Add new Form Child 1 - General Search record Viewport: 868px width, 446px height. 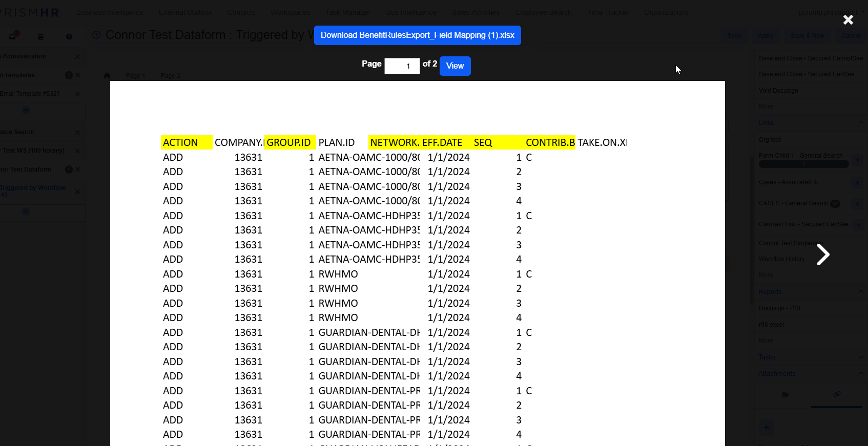pyautogui.click(x=857, y=160)
